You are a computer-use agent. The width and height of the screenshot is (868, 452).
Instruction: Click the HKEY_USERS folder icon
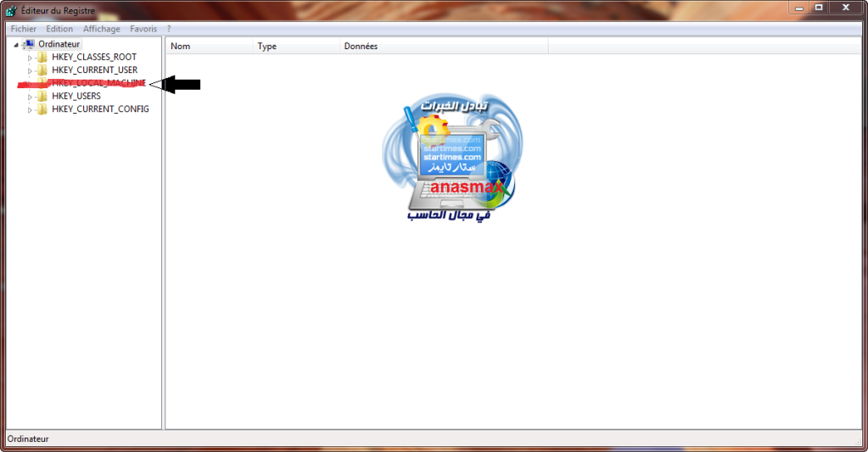(x=42, y=97)
